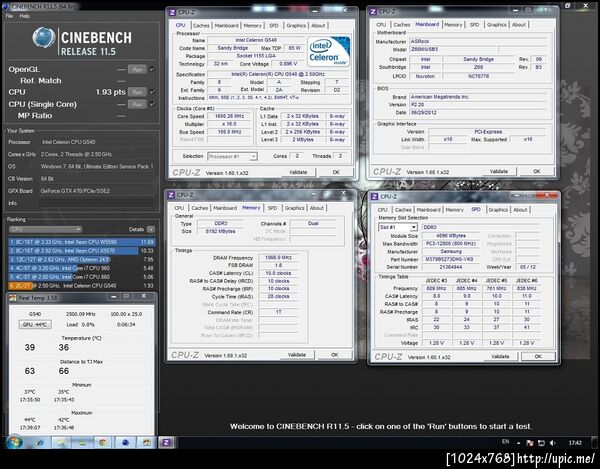Launch Chrome from the taskbar
The height and width of the screenshot is (469, 600).
(102, 442)
